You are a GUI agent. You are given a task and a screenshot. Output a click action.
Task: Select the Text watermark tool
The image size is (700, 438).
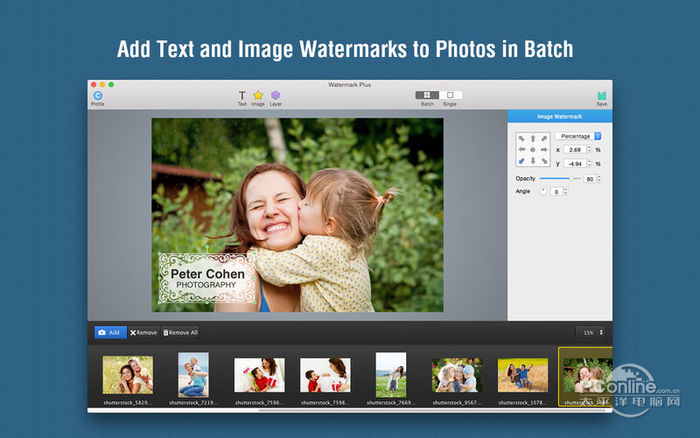[242, 95]
